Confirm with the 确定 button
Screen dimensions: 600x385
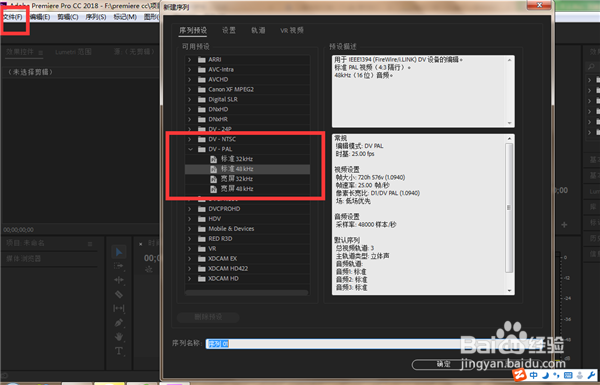point(443,364)
